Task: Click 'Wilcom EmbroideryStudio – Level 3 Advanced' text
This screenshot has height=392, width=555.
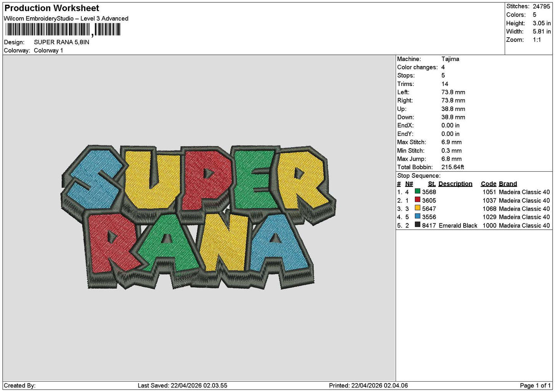Action: point(66,18)
